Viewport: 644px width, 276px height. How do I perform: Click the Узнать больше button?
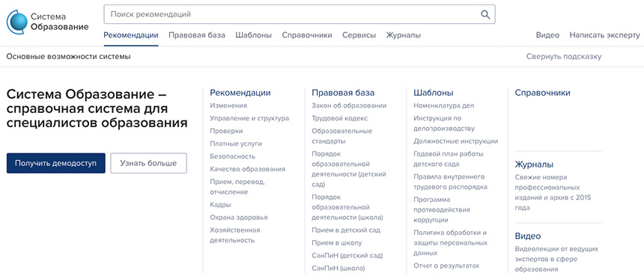(149, 163)
